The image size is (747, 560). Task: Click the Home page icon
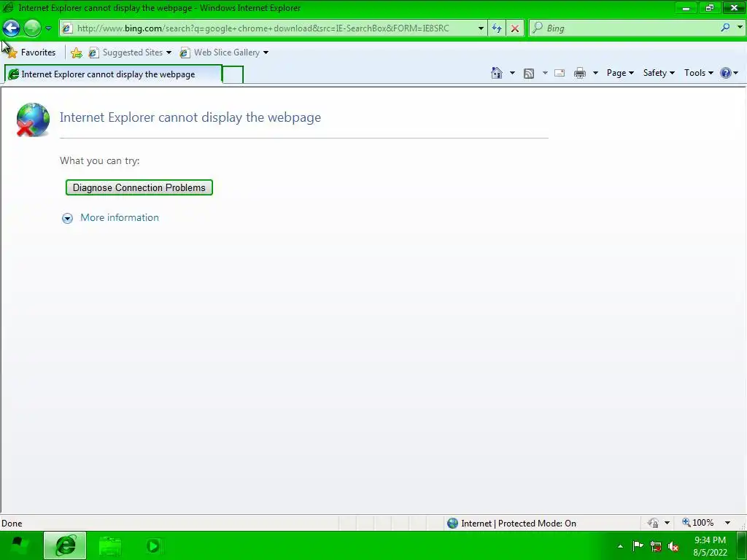click(x=496, y=73)
